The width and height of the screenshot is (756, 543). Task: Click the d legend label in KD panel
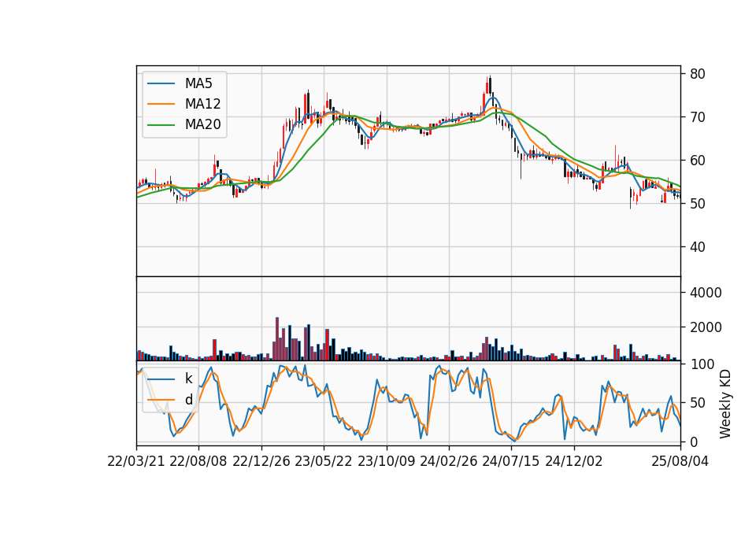coord(188,400)
